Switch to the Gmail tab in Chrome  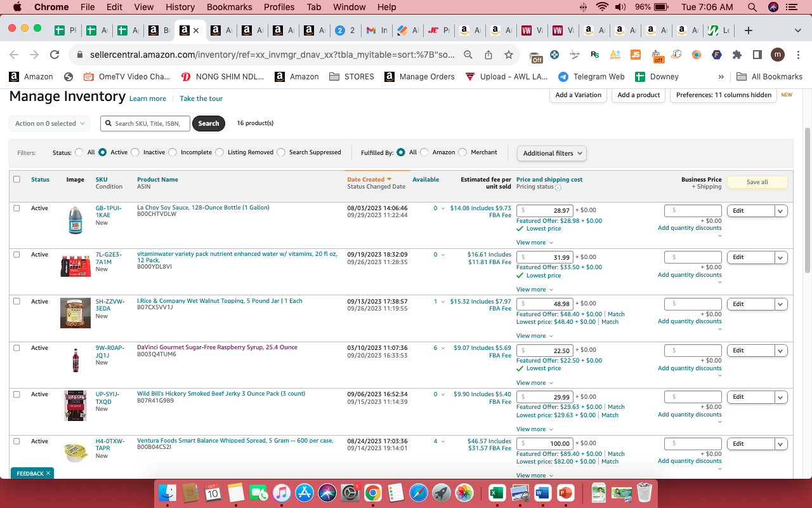(x=377, y=30)
